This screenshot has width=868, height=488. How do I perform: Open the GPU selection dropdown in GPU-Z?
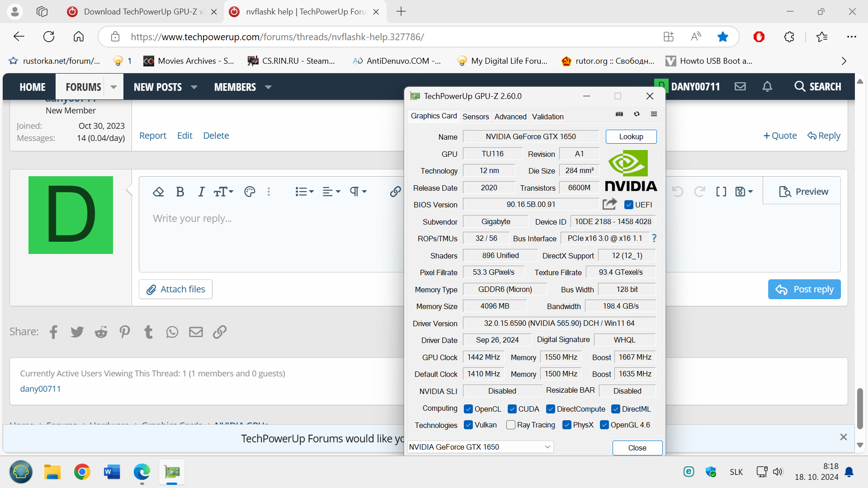(480, 447)
